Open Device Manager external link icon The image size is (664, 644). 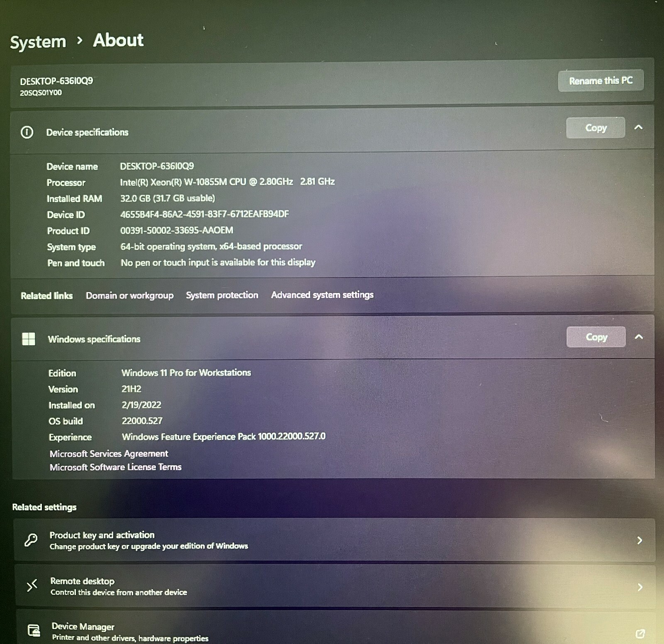click(640, 633)
